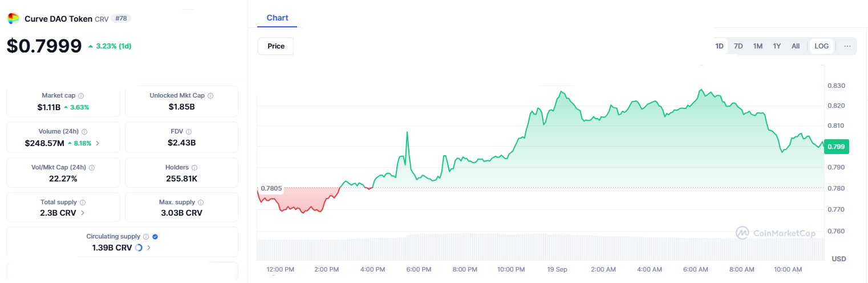This screenshot has width=868, height=283.
Task: Click the $0.7999 price text
Action: click(44, 46)
